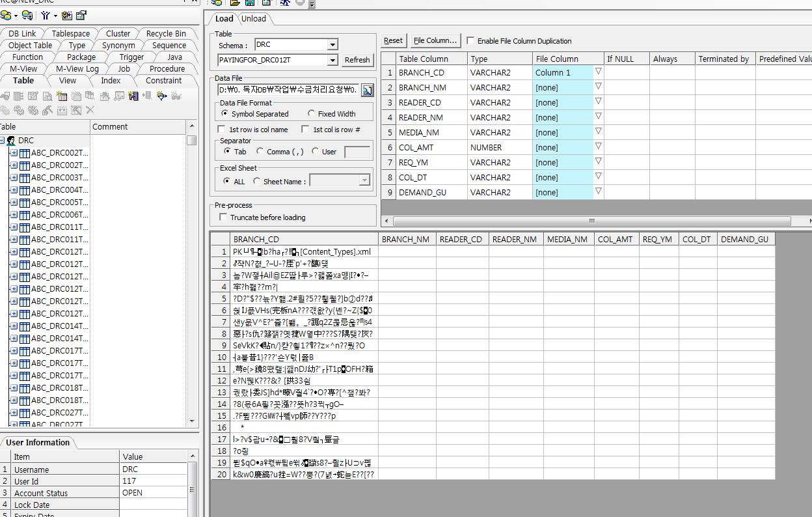This screenshot has width=812, height=517.
Task: Click the running-figure execute icon in the Load toolbar
Action: point(285,3)
